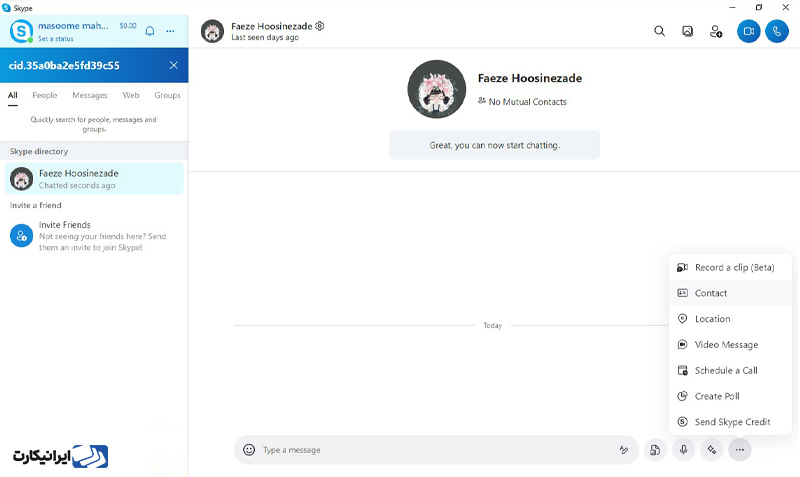Choose Video Message from the popup menu
The height and width of the screenshot is (477, 800).
tap(730, 344)
